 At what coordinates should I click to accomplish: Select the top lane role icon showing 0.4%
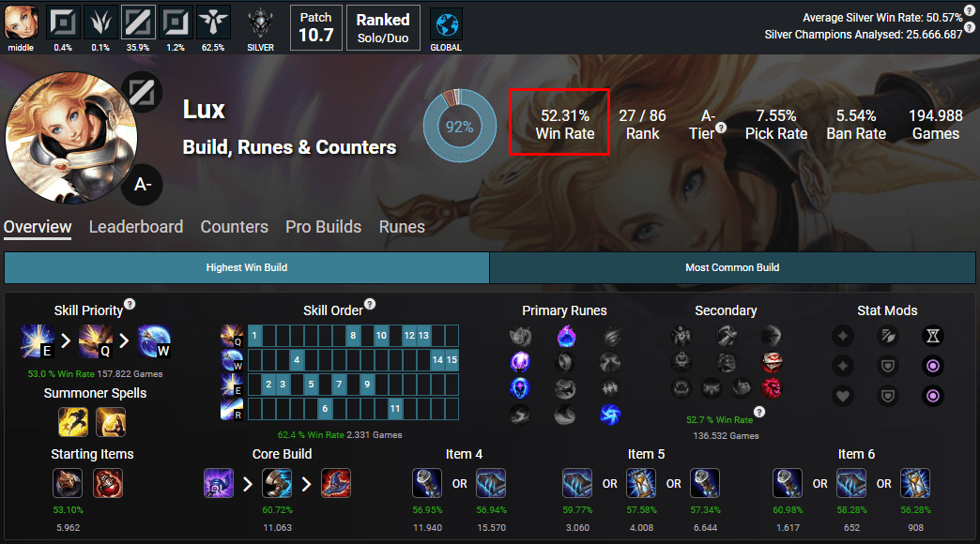(63, 23)
